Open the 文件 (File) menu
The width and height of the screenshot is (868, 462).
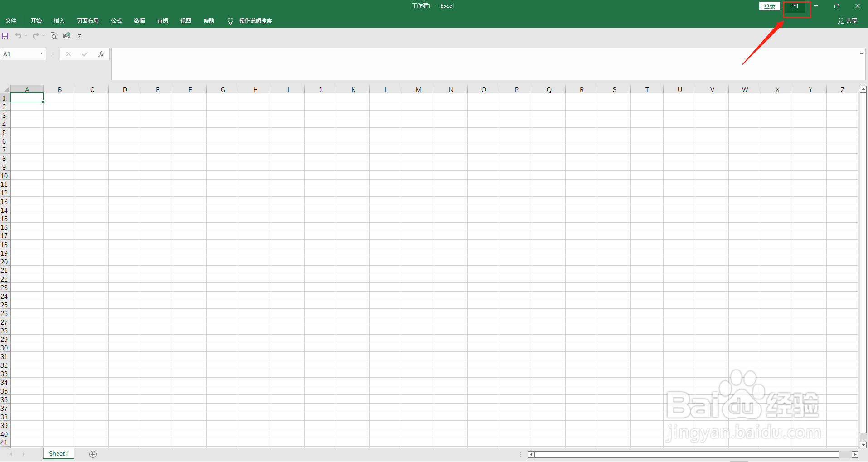coord(11,21)
